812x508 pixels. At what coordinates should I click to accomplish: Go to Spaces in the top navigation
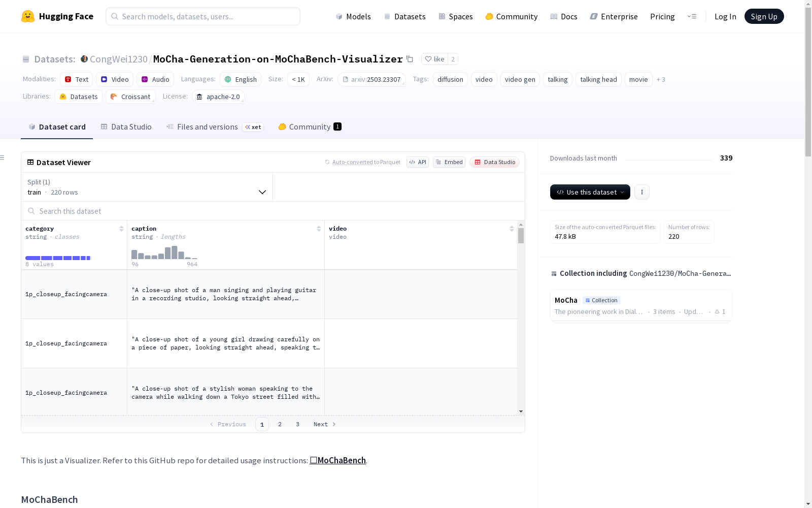[x=456, y=16]
